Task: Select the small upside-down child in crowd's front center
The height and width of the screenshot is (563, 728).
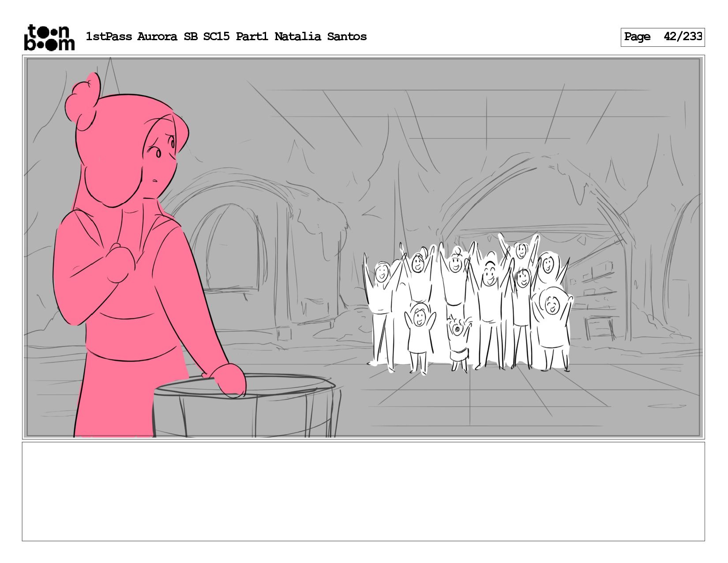Action: pos(458,343)
